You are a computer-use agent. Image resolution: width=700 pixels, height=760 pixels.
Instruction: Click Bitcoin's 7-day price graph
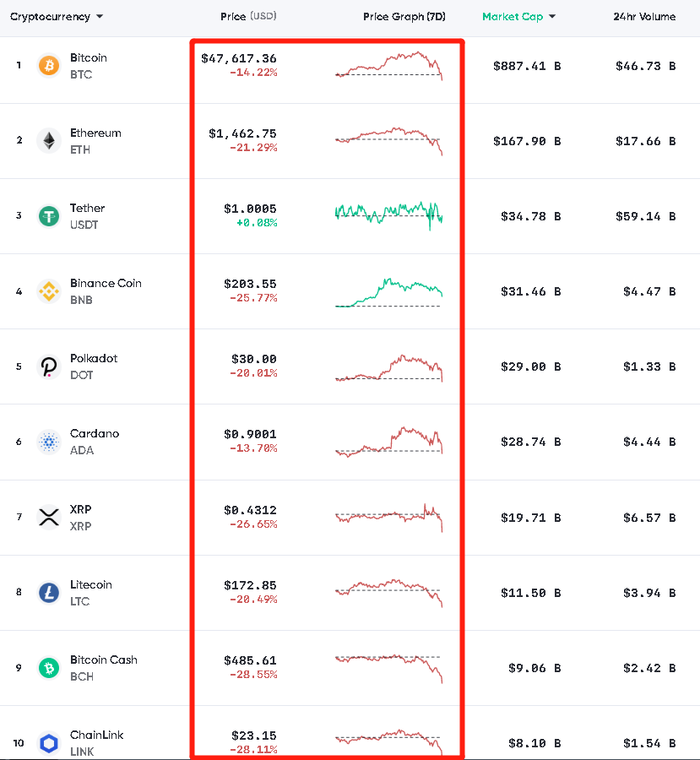[x=389, y=66]
